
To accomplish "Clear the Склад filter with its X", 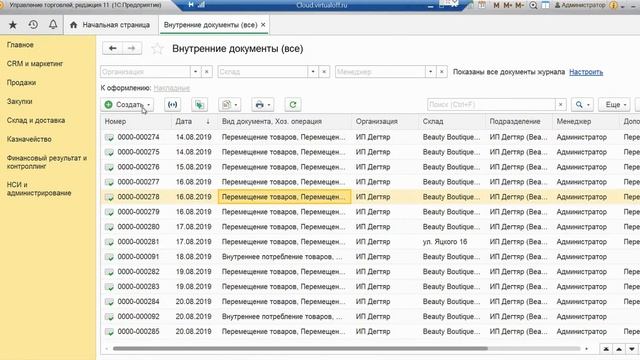I will click(x=324, y=72).
